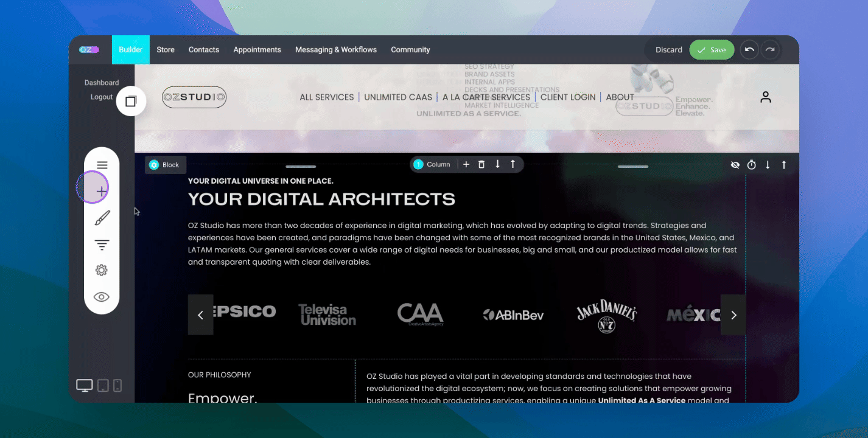Select the paragraph starting 'OZ Studio has more than'
Image resolution: width=868 pixels, height=438 pixels.
[x=463, y=244]
